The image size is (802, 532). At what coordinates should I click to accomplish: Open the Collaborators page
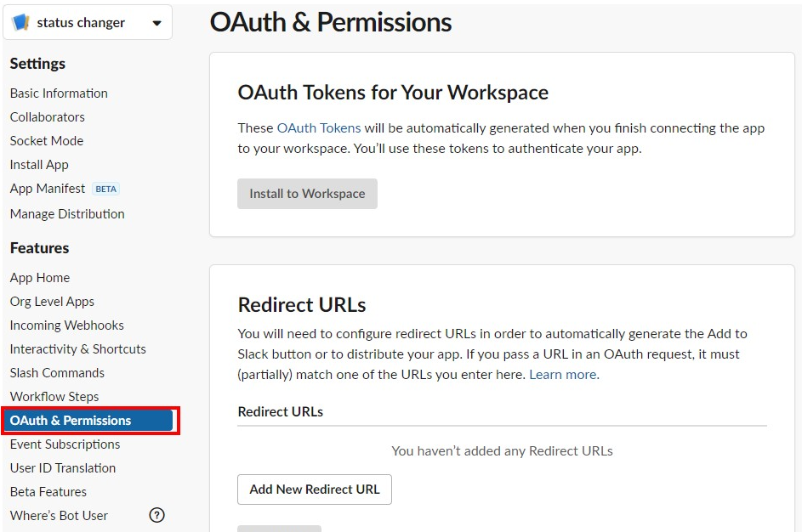click(47, 117)
